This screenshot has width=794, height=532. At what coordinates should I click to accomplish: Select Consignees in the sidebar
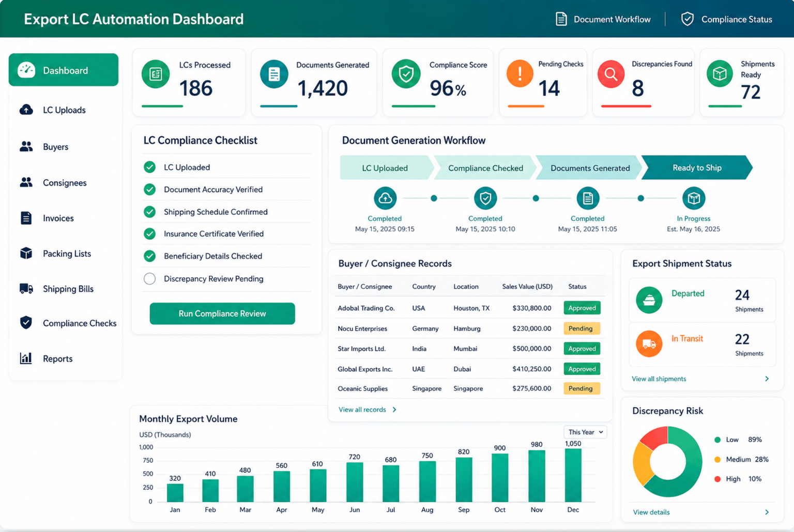(x=53, y=183)
